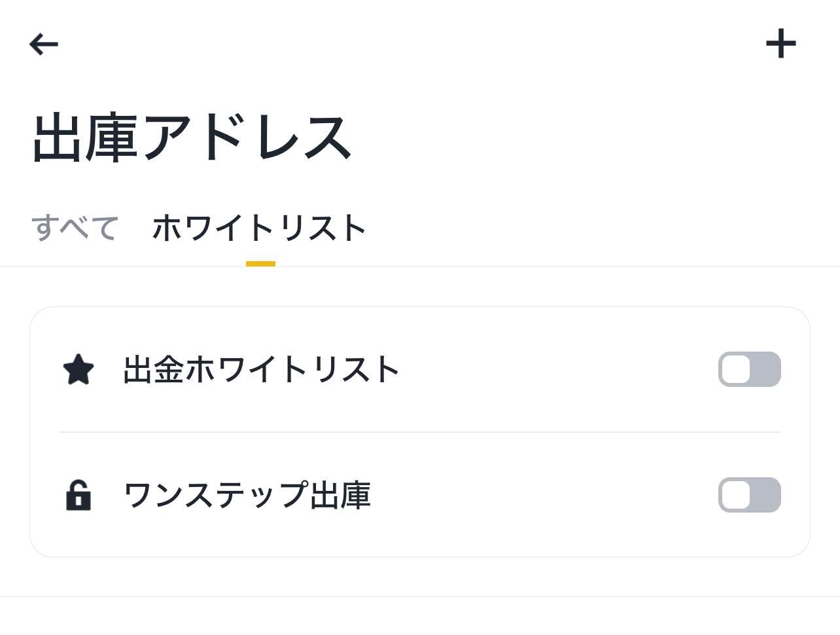
Task: Click the divider between the two settings
Action: pos(419,432)
